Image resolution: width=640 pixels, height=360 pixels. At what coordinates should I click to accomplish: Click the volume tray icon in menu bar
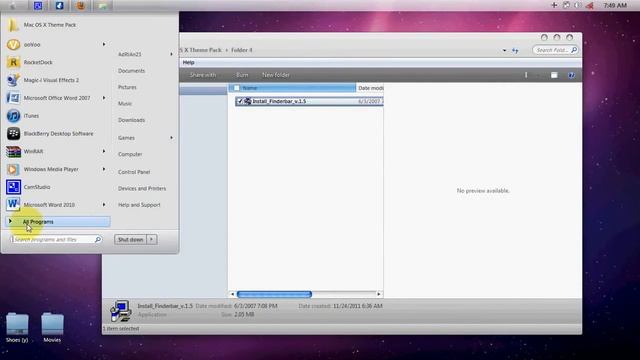(x=577, y=5)
